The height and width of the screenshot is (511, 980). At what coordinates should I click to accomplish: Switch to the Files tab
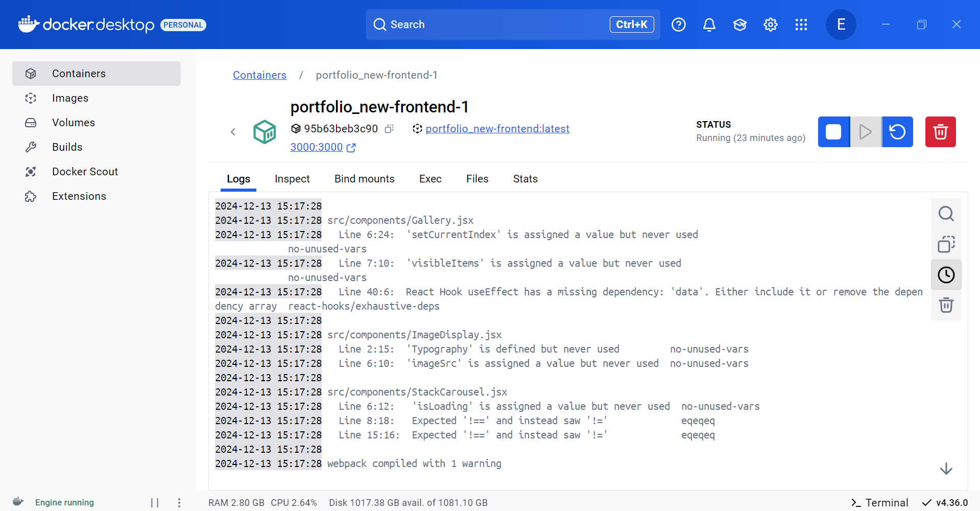tap(477, 179)
